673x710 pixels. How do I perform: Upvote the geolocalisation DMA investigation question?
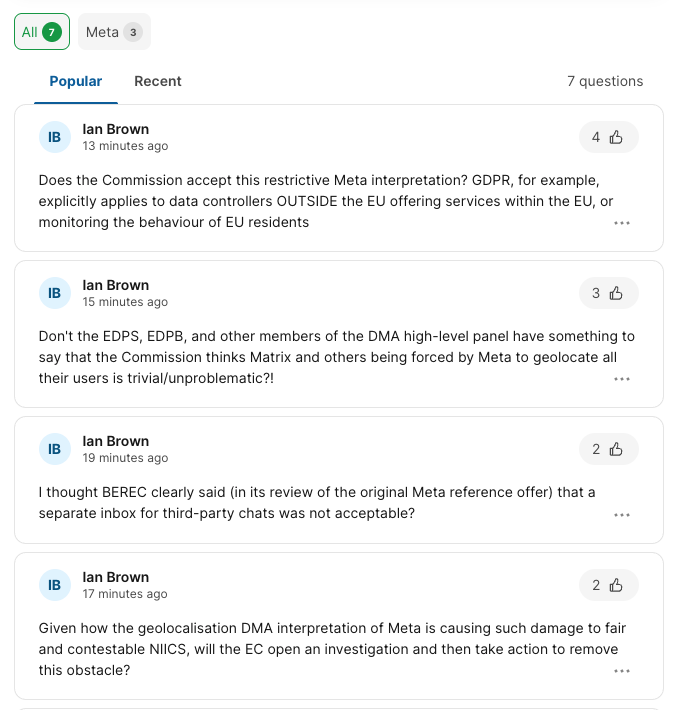[608, 585]
